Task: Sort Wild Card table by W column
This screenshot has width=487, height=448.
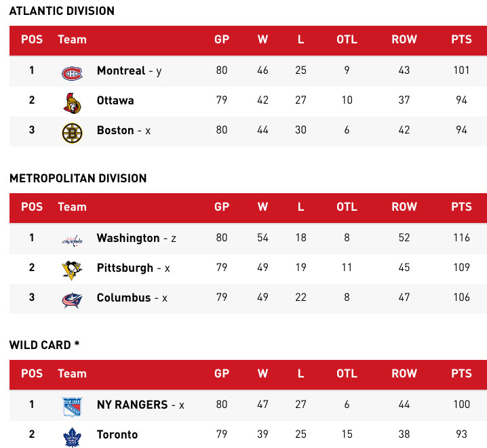Action: pos(263,373)
